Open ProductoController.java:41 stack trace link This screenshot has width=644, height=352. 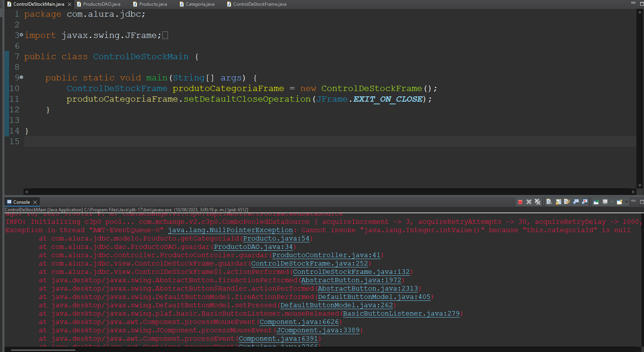[x=326, y=255]
